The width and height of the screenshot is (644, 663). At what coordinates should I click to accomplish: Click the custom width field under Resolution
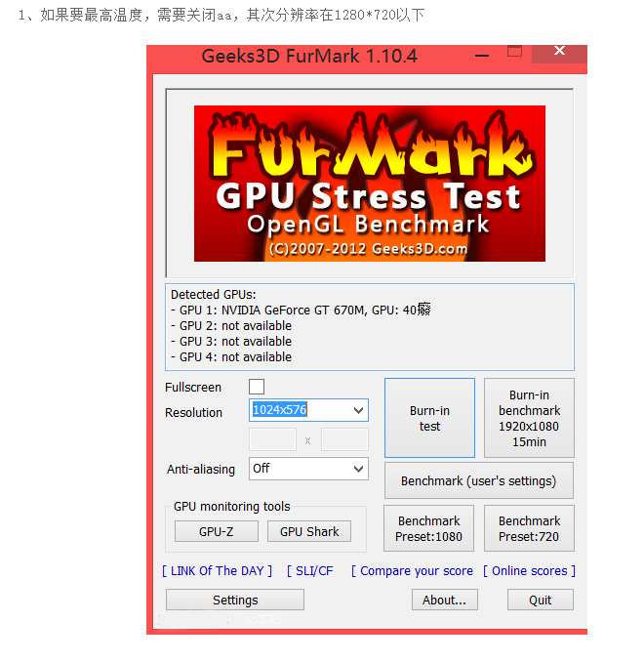point(272,439)
